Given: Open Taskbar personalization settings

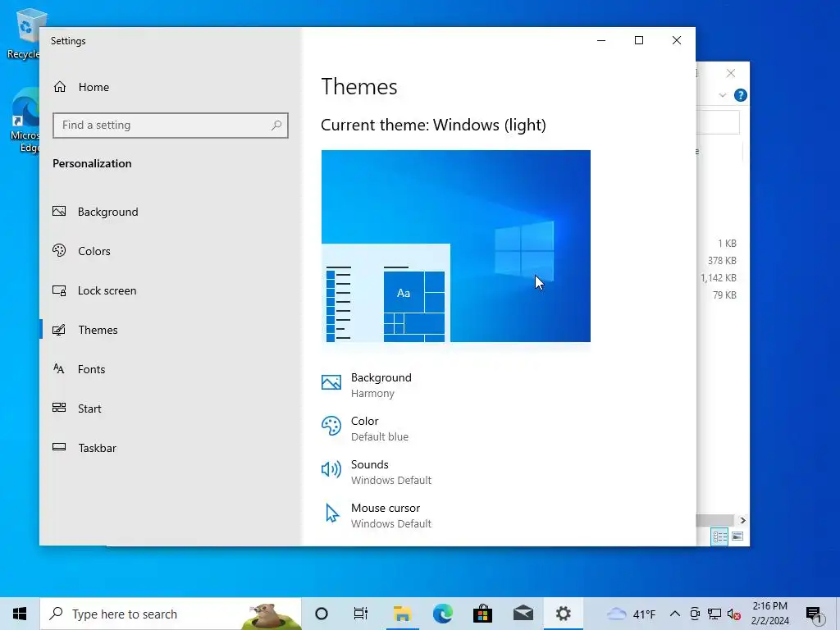Looking at the screenshot, I should click(84, 448).
